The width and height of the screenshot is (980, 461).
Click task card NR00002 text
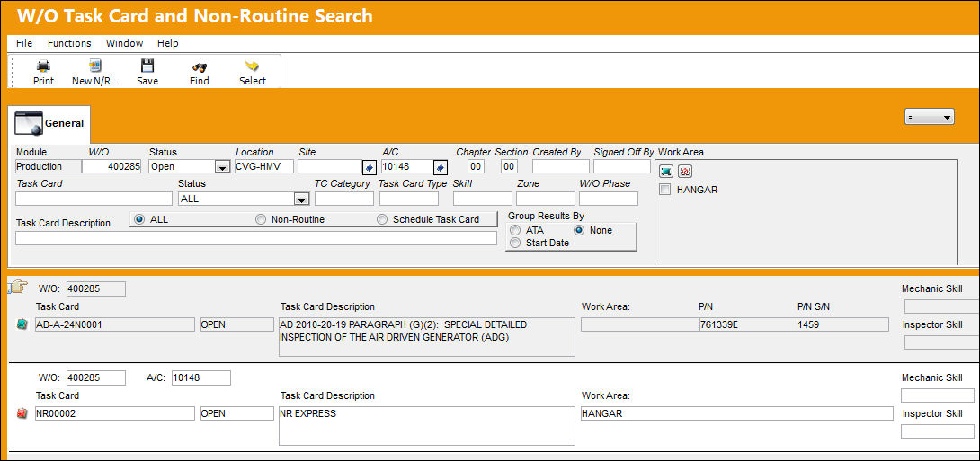(x=115, y=413)
